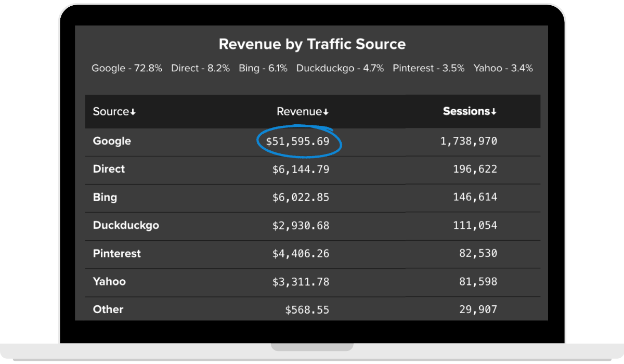This screenshot has width=624, height=364.
Task: Sort table by Sessions column header
Action: coord(470,111)
